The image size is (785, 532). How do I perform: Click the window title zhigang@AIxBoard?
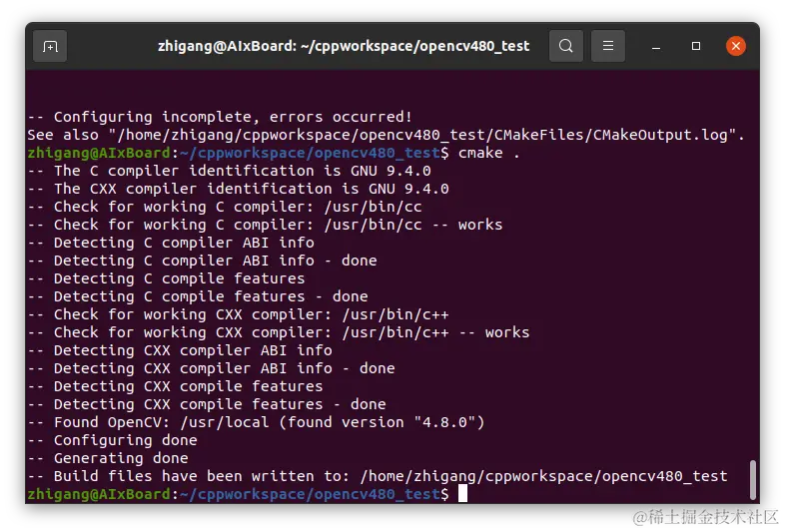[344, 46]
